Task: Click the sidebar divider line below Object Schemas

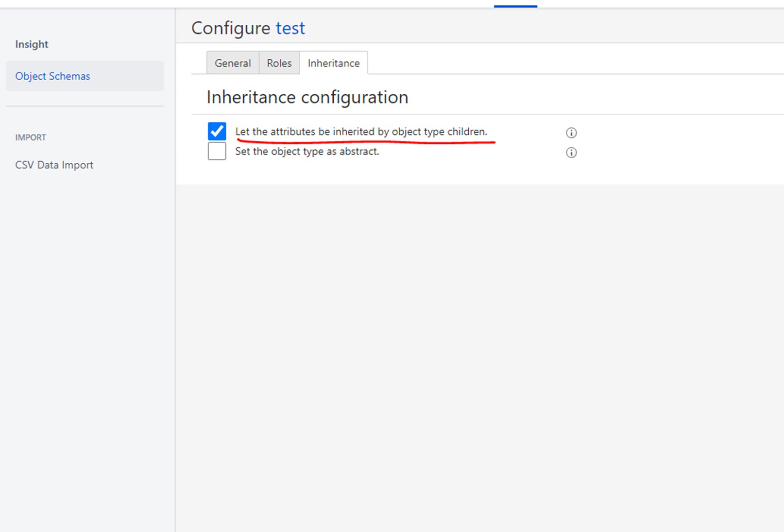Action: click(x=85, y=106)
